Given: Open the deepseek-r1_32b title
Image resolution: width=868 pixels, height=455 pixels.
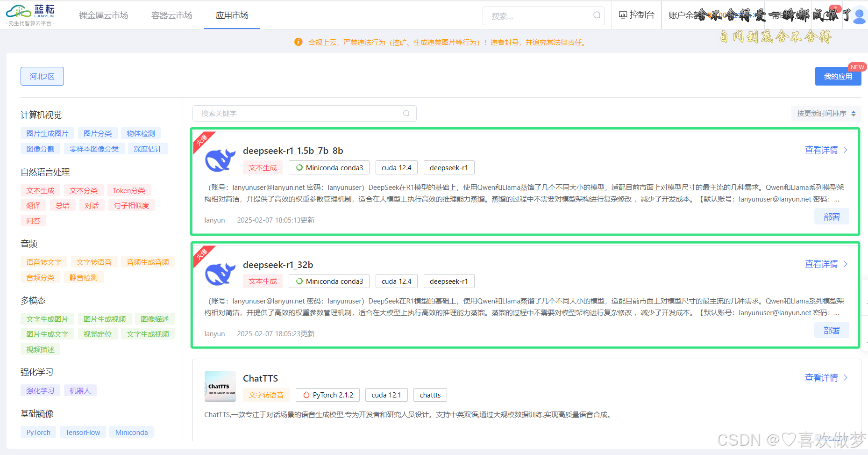Looking at the screenshot, I should [x=278, y=265].
